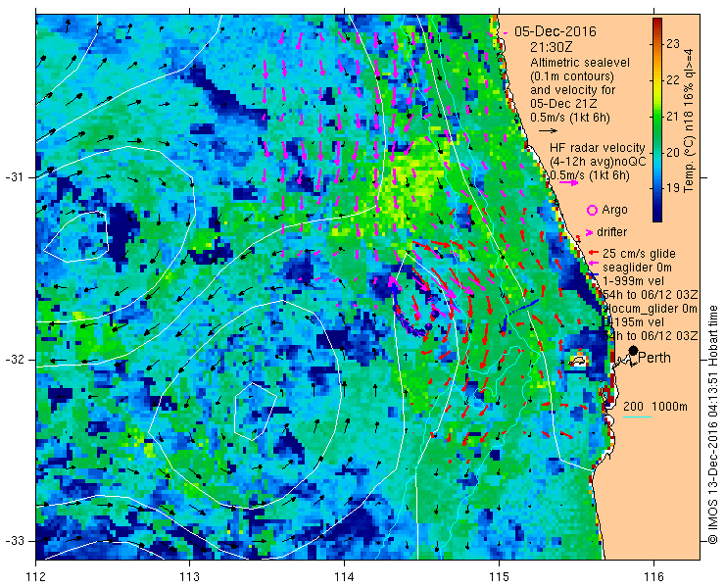Click the colorbar tick label '21'
The width and height of the screenshot is (725, 588).
click(x=673, y=116)
